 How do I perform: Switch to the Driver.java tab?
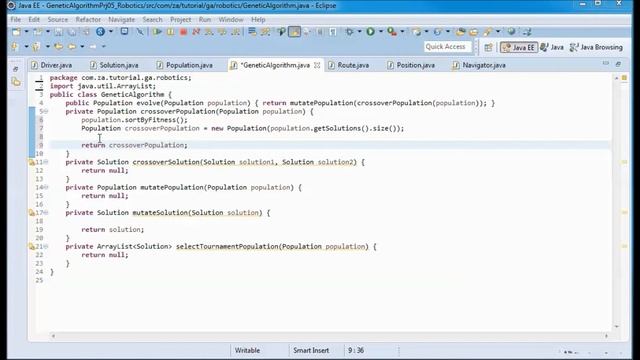pos(52,65)
